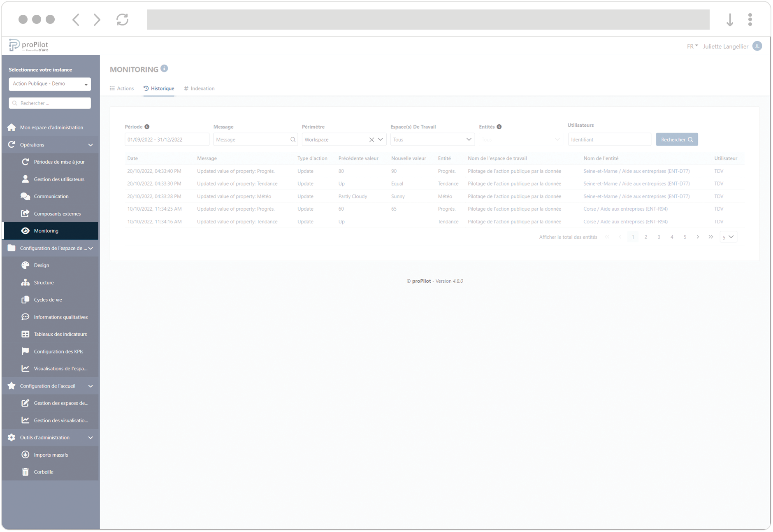Screen dimensions: 773x532
Task: Open the Espace(s) De Travail dropdown showing Tous
Action: point(432,139)
